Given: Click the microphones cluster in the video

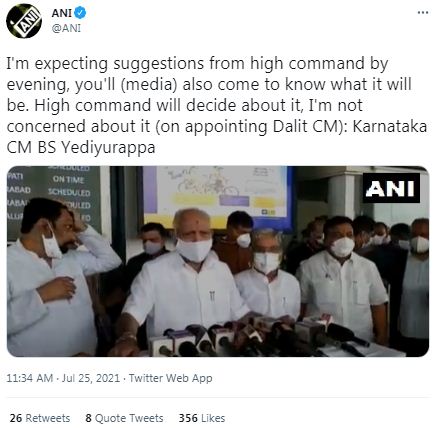Looking at the screenshot, I should 253,336.
